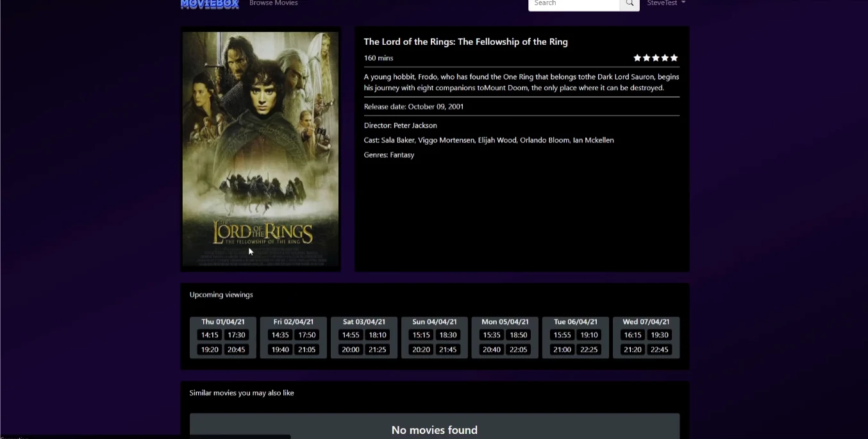Click the Cast list line

pos(489,140)
